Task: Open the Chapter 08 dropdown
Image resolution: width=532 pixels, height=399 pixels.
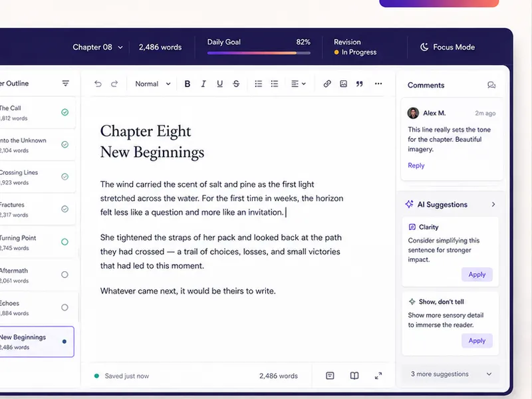Action: [x=97, y=47]
